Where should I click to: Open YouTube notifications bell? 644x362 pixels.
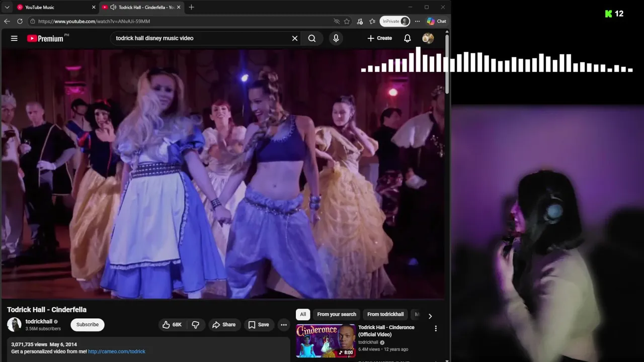tap(408, 38)
